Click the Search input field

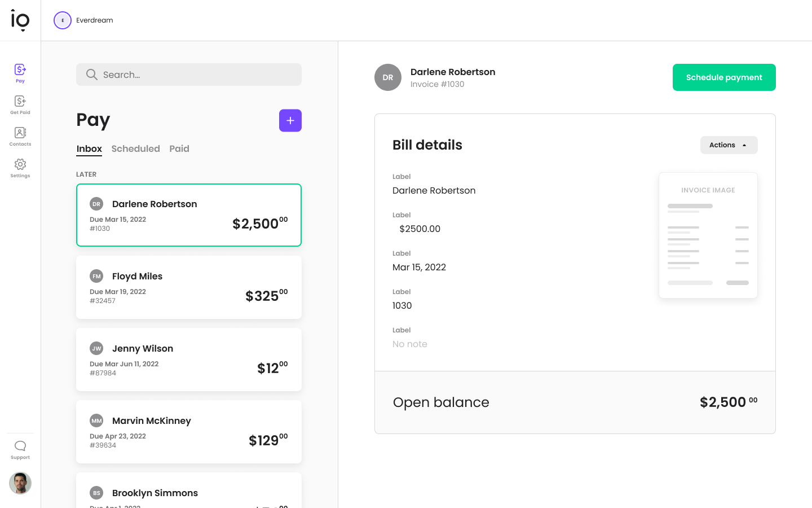(189, 75)
